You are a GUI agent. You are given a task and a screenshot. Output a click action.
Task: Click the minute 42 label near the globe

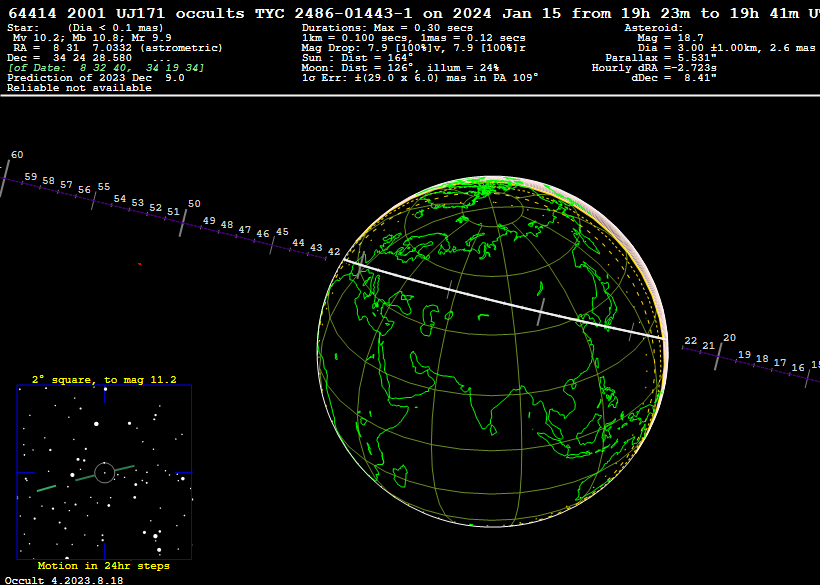coord(334,252)
